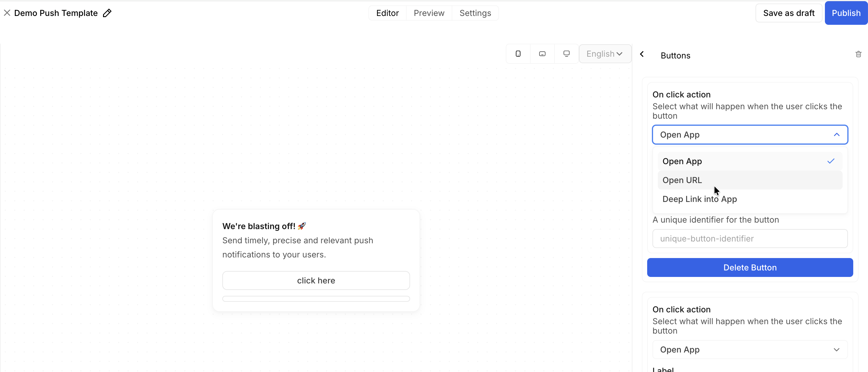This screenshot has width=868, height=372.
Task: Open the English language dropdown
Action: click(x=605, y=53)
